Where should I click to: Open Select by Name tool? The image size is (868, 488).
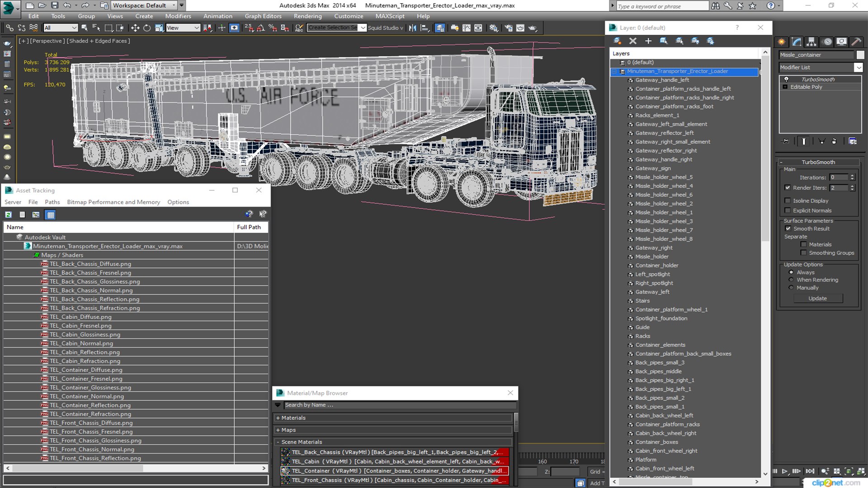coord(96,28)
